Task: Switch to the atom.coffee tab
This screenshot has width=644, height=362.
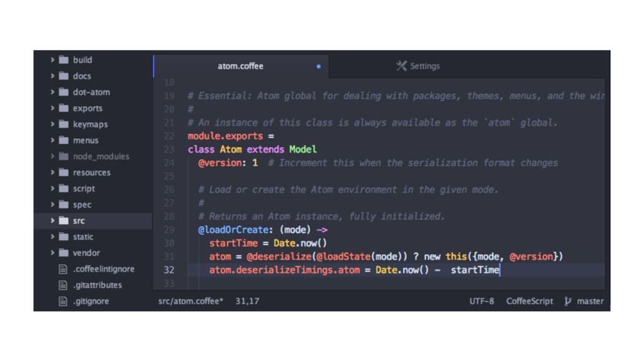Action: [241, 66]
